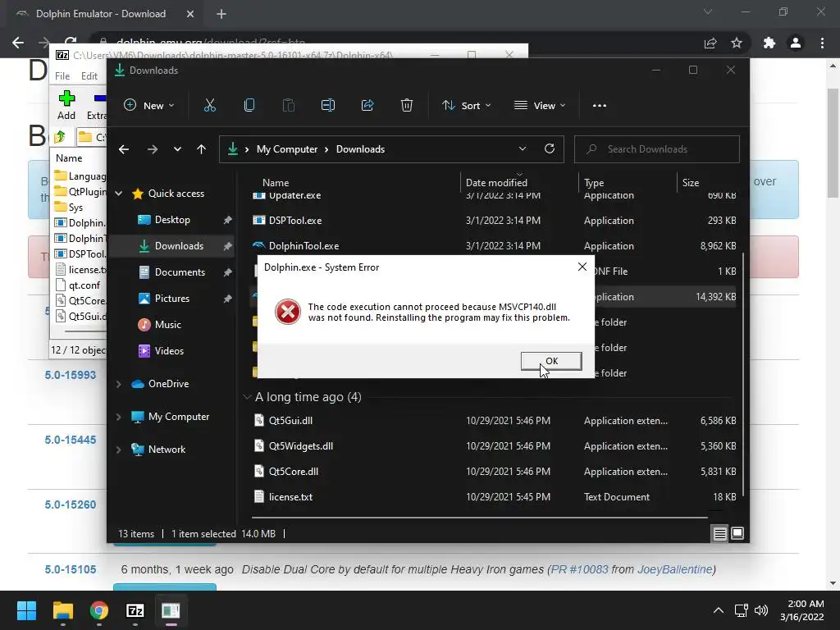Open the View dropdown
The width and height of the screenshot is (840, 630).
540,106
